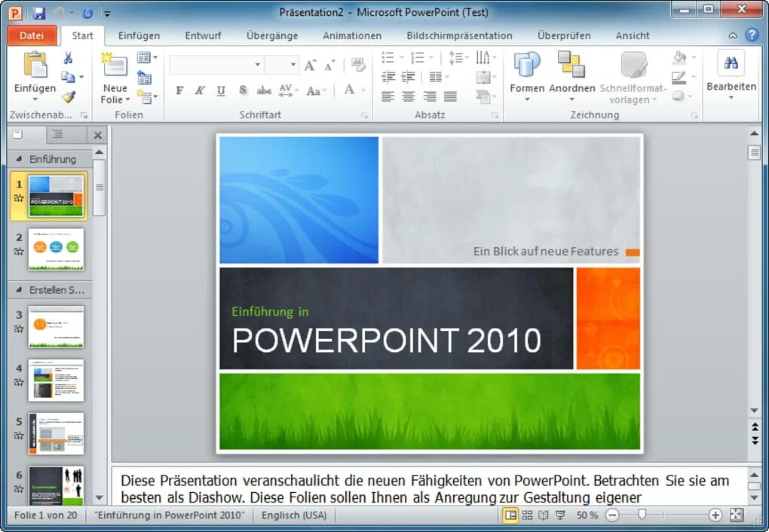Image resolution: width=769 pixels, height=532 pixels.
Task: Center align text
Action: pos(408,96)
